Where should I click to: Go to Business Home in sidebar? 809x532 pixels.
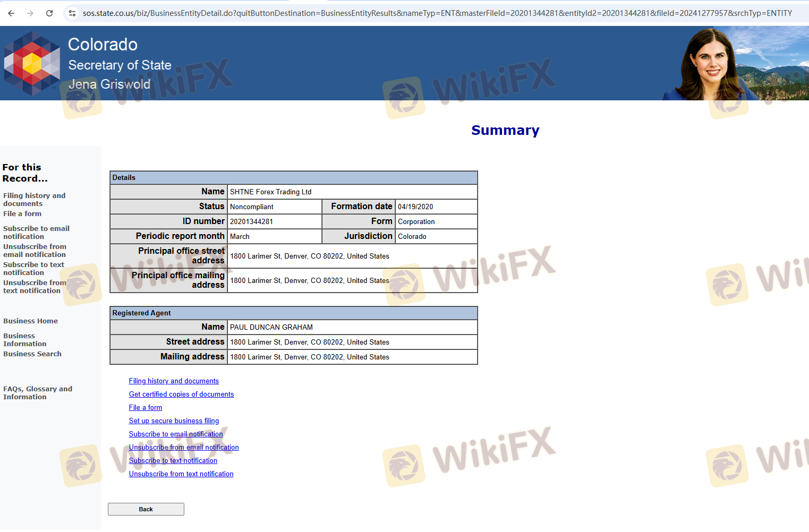[x=31, y=321]
